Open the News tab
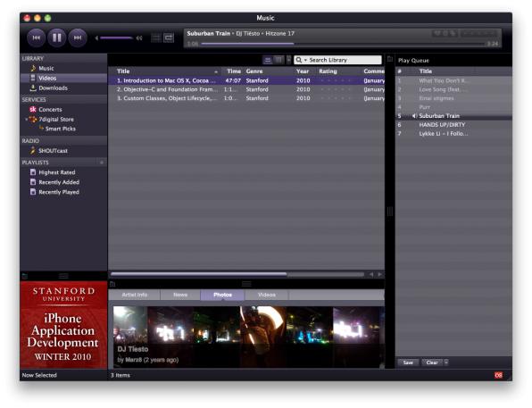The width and height of the screenshot is (532, 408). pyautogui.click(x=180, y=295)
